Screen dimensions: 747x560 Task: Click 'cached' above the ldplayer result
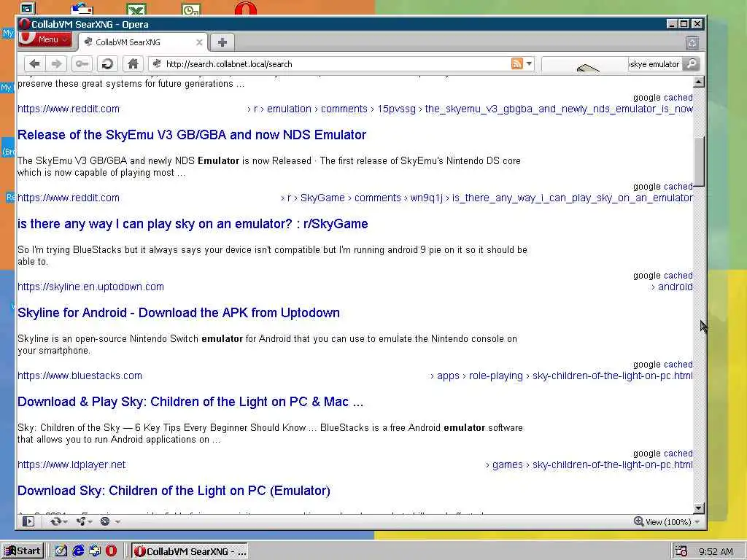tap(678, 454)
